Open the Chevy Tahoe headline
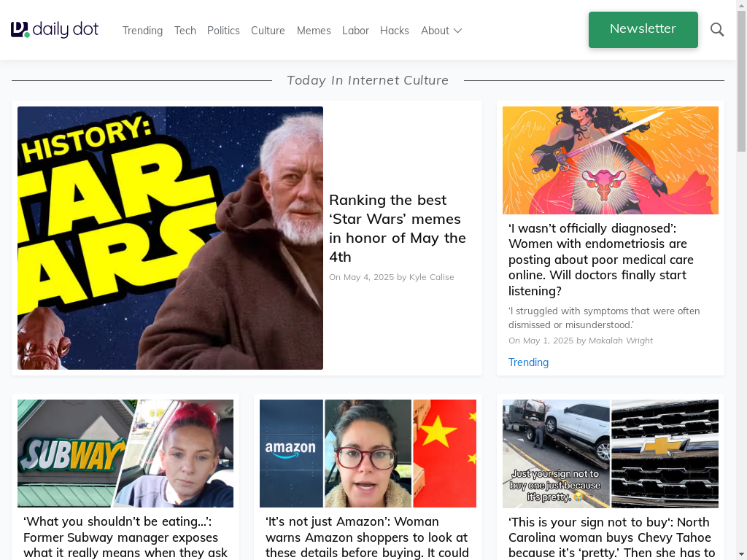Viewport: 747px width, 560px height. (612, 537)
